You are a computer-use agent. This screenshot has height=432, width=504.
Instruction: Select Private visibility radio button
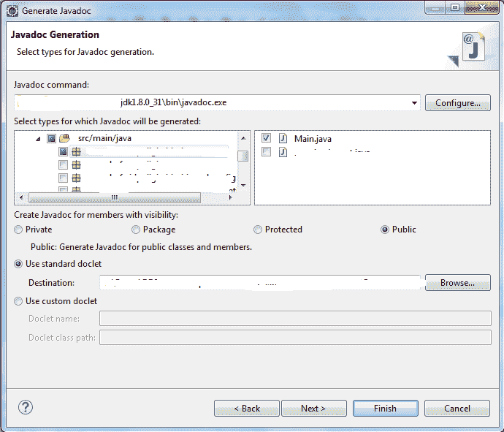pos(18,230)
